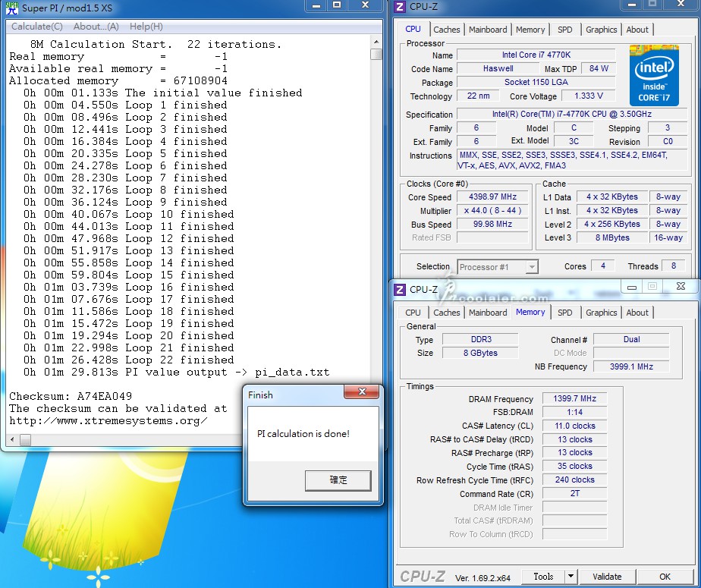Viewport: 701px width, 588px height.
Task: Click the Max TDP 84 W value
Action: click(x=599, y=68)
